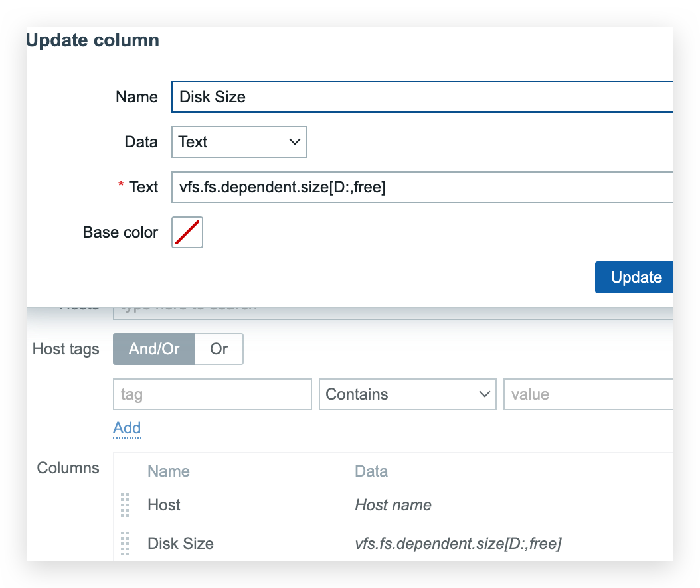Click the Hosts search field

392,307
